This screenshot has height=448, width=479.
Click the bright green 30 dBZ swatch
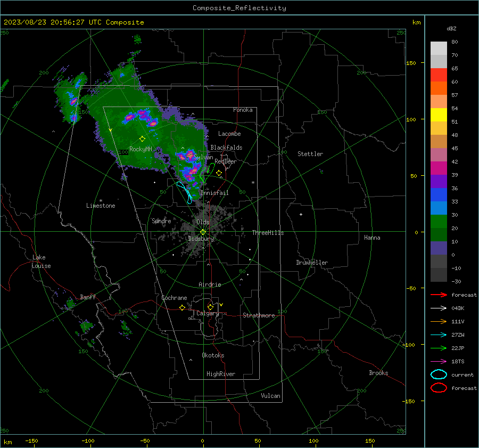click(x=439, y=222)
